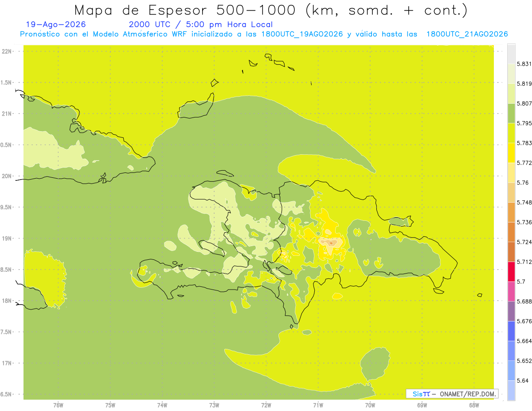Pick the dark orange swatch between 5.712 and 5.724

[x=511, y=252]
